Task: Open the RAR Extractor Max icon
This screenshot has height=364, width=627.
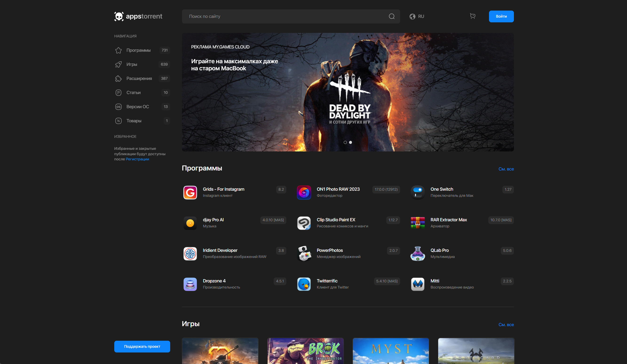Action: pos(418,223)
